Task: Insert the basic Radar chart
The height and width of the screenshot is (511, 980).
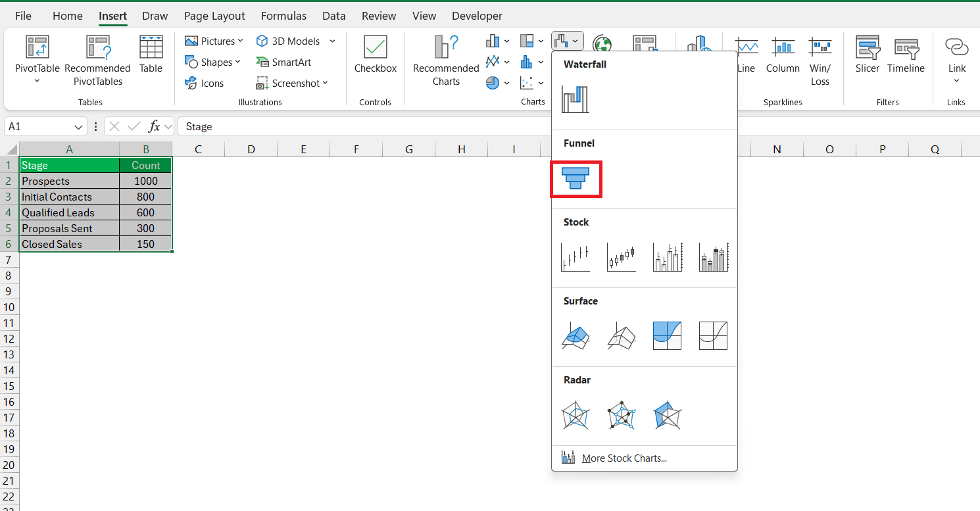Action: coord(575,416)
